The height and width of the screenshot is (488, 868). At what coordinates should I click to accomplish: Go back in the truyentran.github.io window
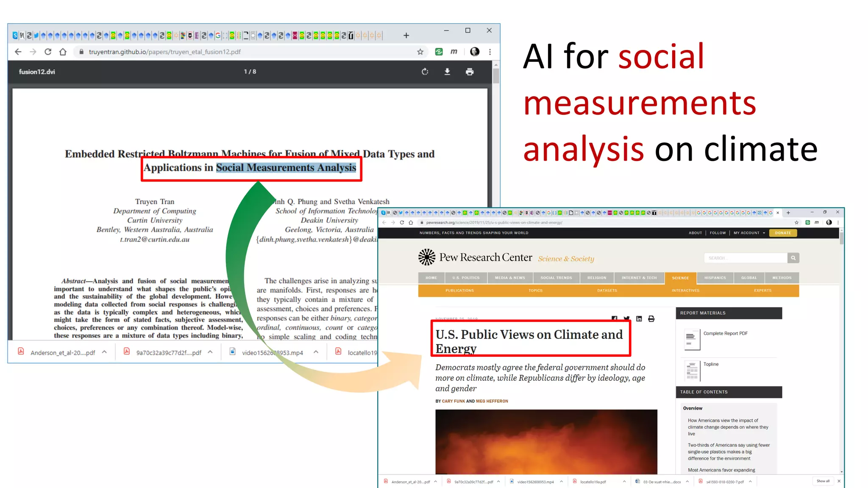click(x=18, y=52)
